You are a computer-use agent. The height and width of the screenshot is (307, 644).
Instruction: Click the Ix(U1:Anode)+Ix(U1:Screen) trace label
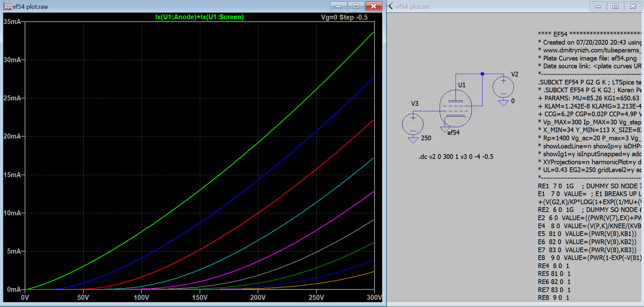pyautogui.click(x=200, y=17)
